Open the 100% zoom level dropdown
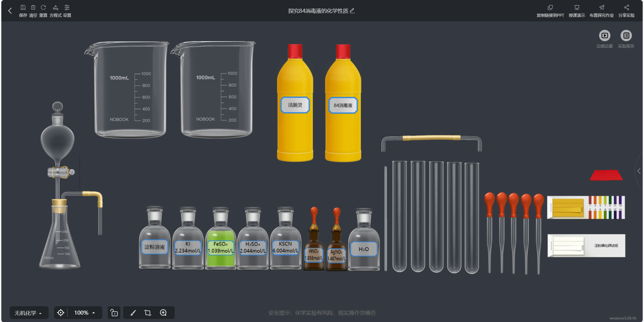Image resolution: width=644 pixels, height=322 pixels. point(85,313)
